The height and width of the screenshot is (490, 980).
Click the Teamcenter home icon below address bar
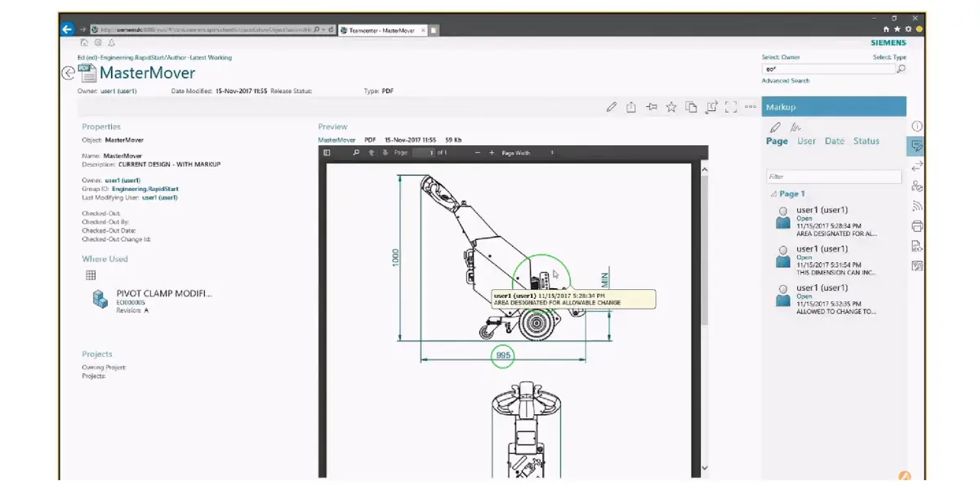coord(84,42)
